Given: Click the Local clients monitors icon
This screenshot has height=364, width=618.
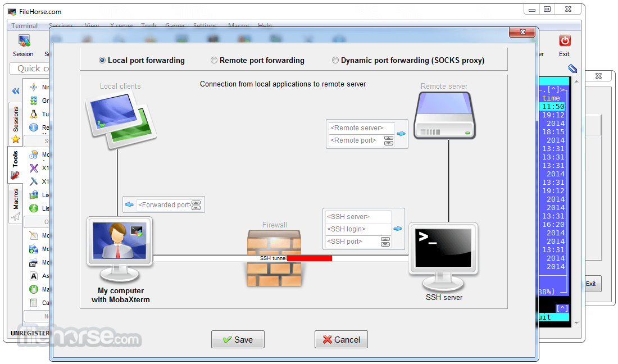Looking at the screenshot, I should (120, 120).
